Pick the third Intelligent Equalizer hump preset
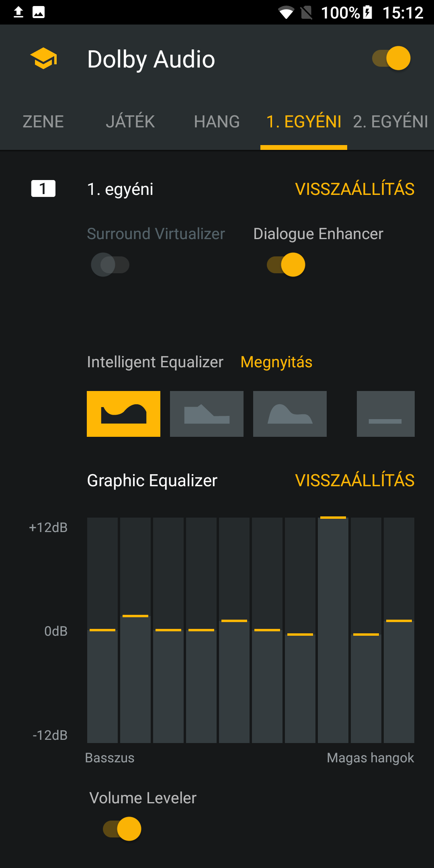The height and width of the screenshot is (868, 434). [x=290, y=414]
